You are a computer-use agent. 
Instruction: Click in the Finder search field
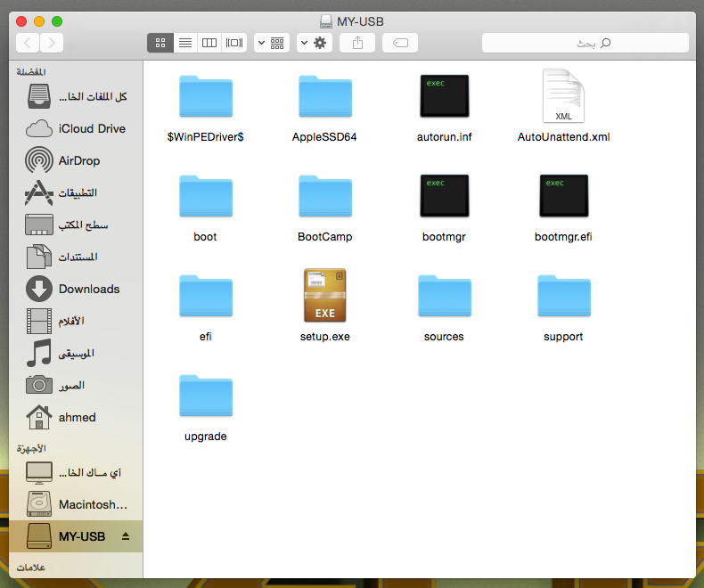tap(585, 43)
